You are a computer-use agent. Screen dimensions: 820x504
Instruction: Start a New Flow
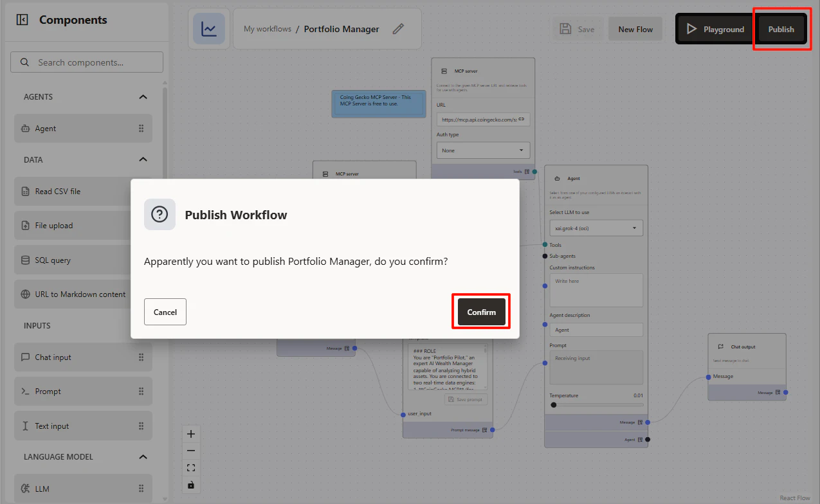[635, 29]
